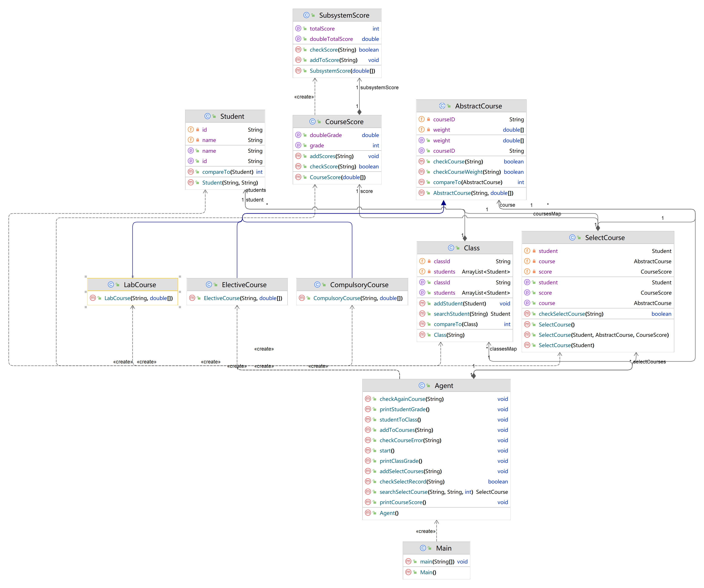The width and height of the screenshot is (704, 588).
Task: Click the totalScore property icon
Action: pyautogui.click(x=298, y=28)
